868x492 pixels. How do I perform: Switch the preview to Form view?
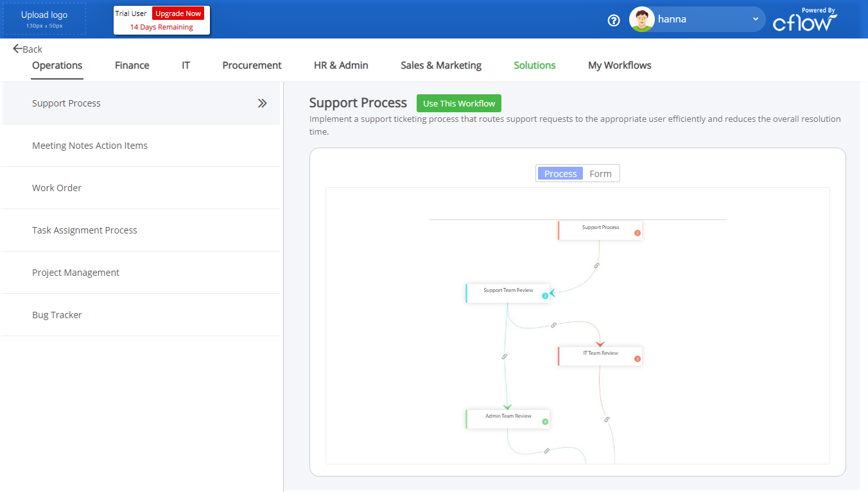click(600, 174)
